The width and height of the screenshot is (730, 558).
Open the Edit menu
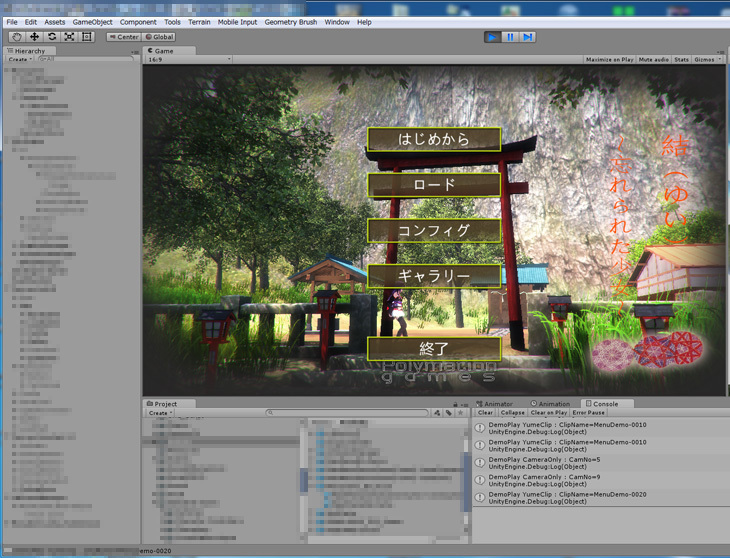(31, 22)
